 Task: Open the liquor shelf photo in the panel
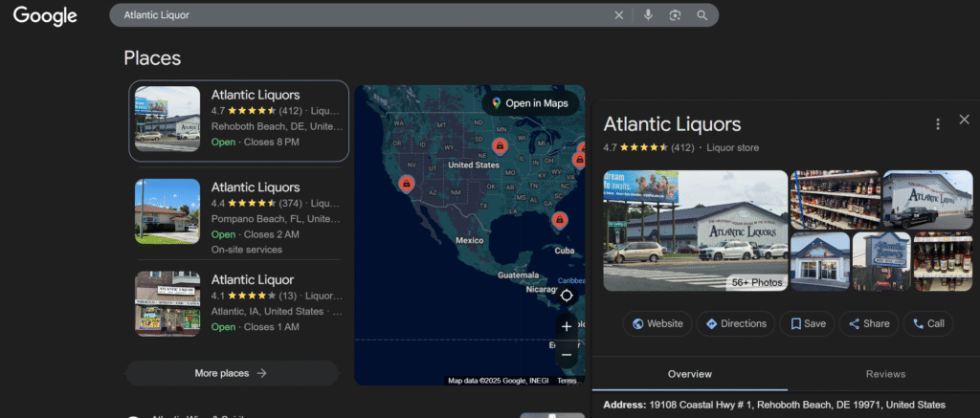835,200
